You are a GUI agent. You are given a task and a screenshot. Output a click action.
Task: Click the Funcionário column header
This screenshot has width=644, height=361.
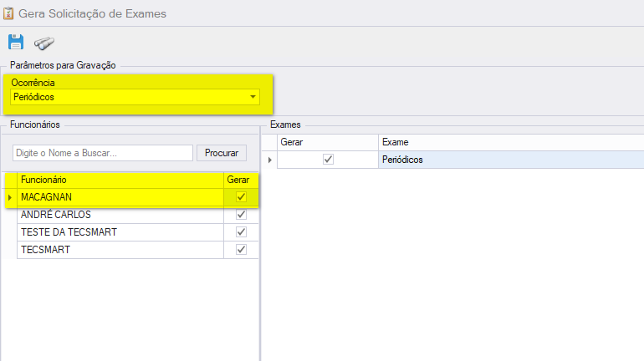120,180
